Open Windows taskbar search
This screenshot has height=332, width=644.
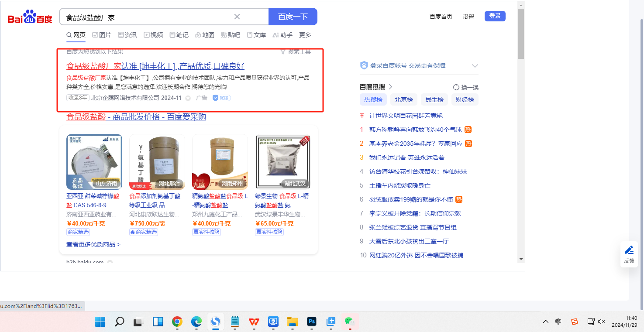[x=119, y=322]
